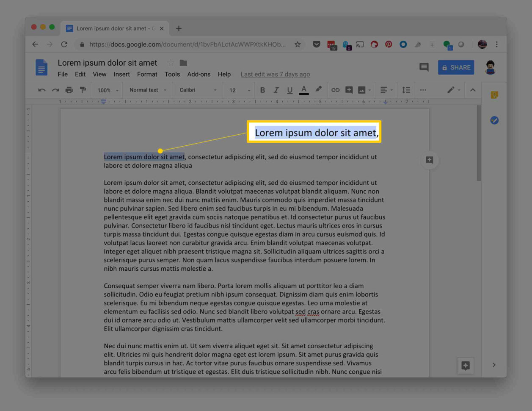Expand the paragraph style dropdown labeled Normal text
Screen dimensions: 532x411
146,90
